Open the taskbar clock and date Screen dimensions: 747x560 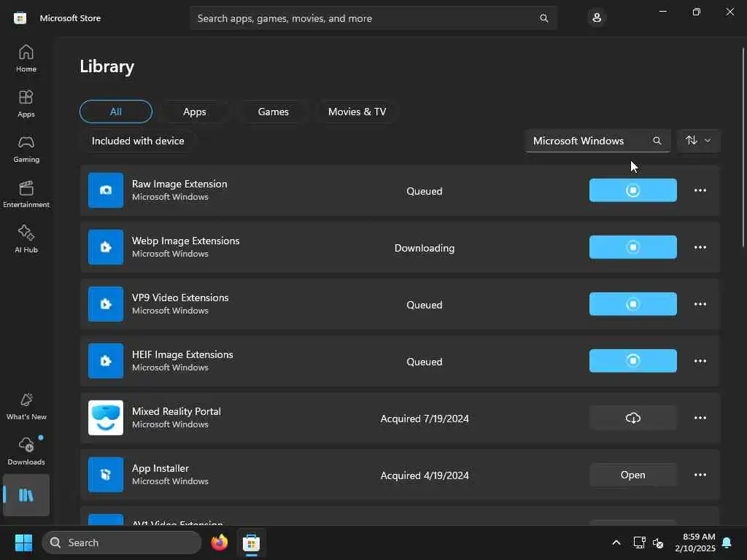[x=695, y=542]
